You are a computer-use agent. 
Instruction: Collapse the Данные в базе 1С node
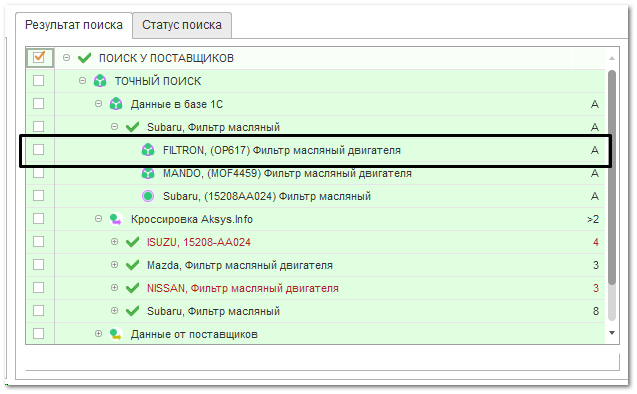click(x=98, y=104)
